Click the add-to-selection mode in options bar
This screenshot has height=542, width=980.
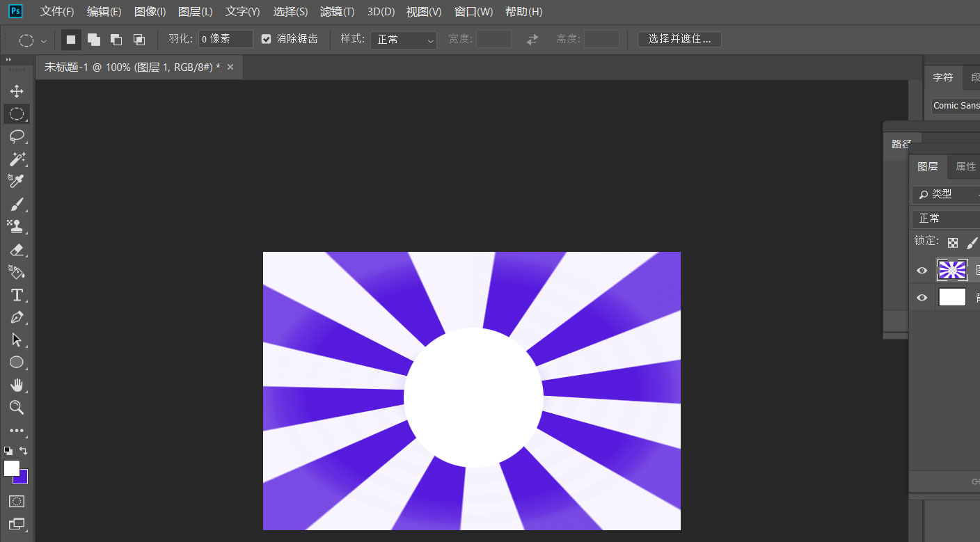click(x=93, y=39)
